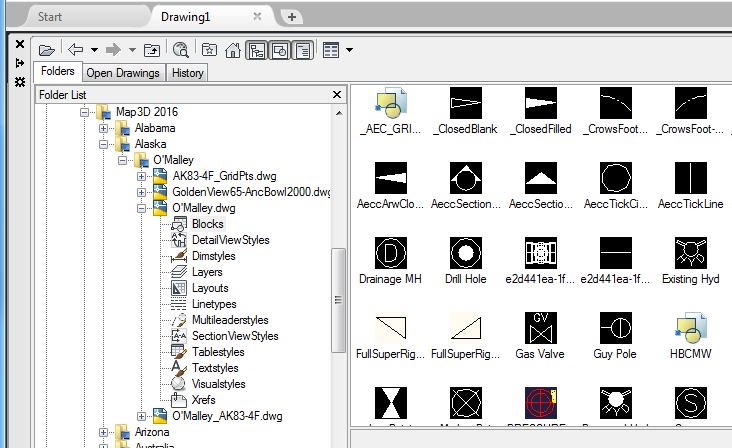Select the Drainage MH block thumbnail

pyautogui.click(x=391, y=253)
